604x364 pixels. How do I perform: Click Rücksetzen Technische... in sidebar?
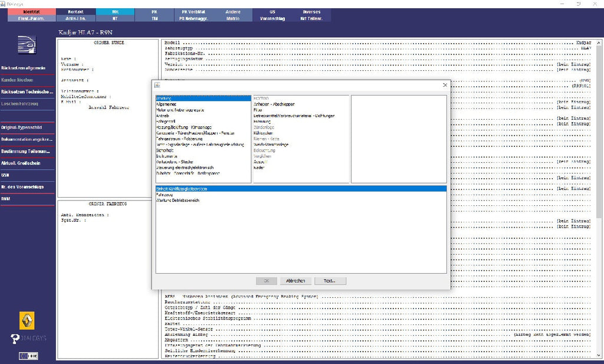27,91
